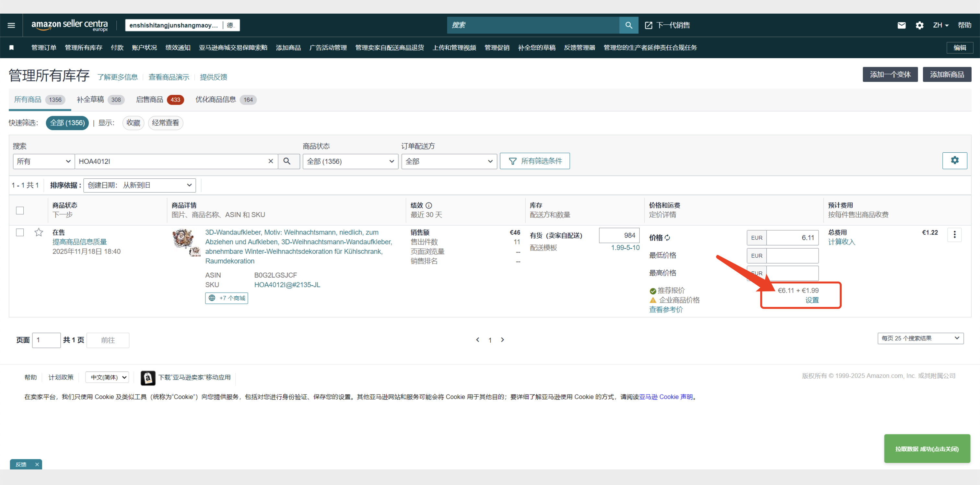Screen dimensions: 980x485
Task: Open the results-per-page dropdown
Action: tap(920, 338)
